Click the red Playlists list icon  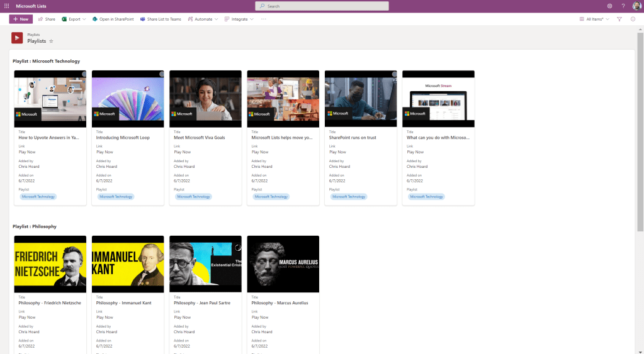(17, 38)
